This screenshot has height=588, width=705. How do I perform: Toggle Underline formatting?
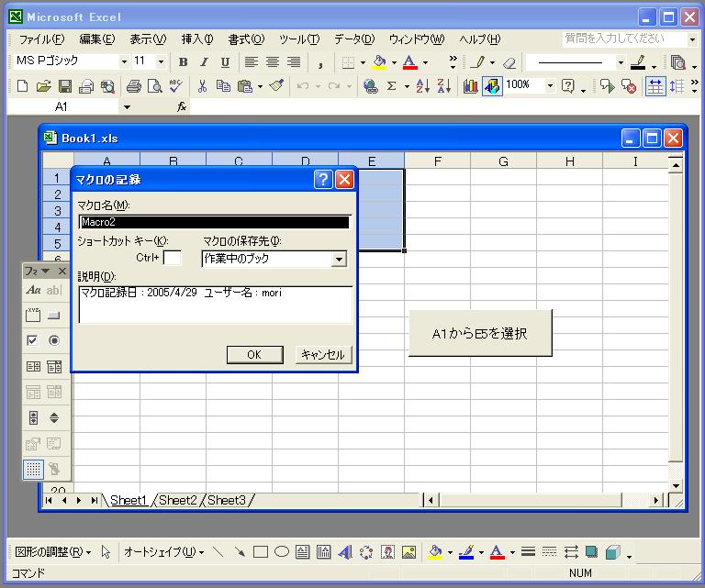click(x=225, y=62)
